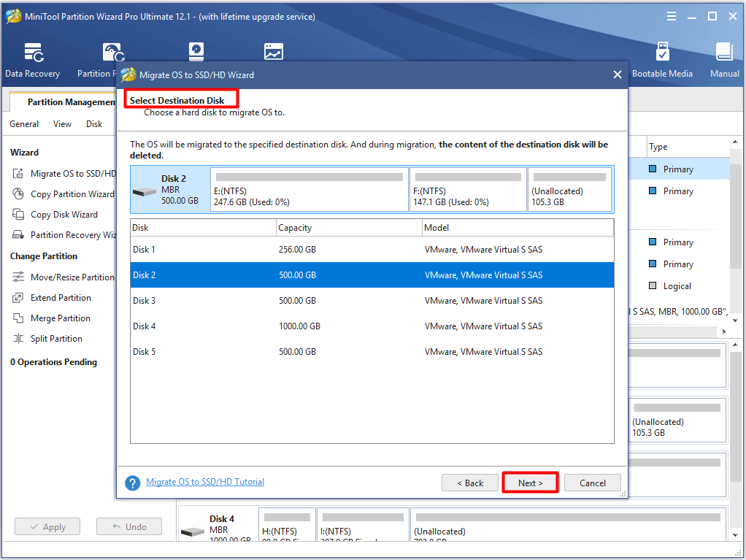Click the MiniTool app logo in title bar
Image resolution: width=746 pixels, height=560 pixels.
pos(13,17)
